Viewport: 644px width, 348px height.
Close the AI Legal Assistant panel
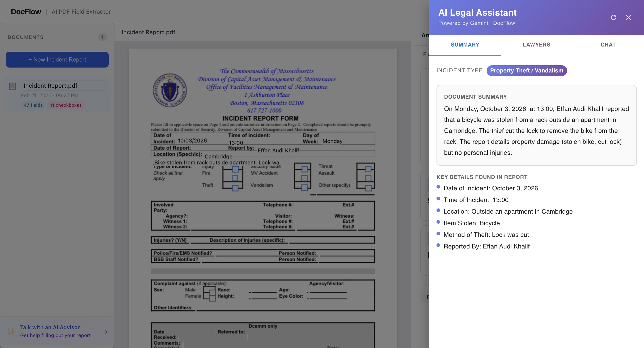click(x=628, y=17)
